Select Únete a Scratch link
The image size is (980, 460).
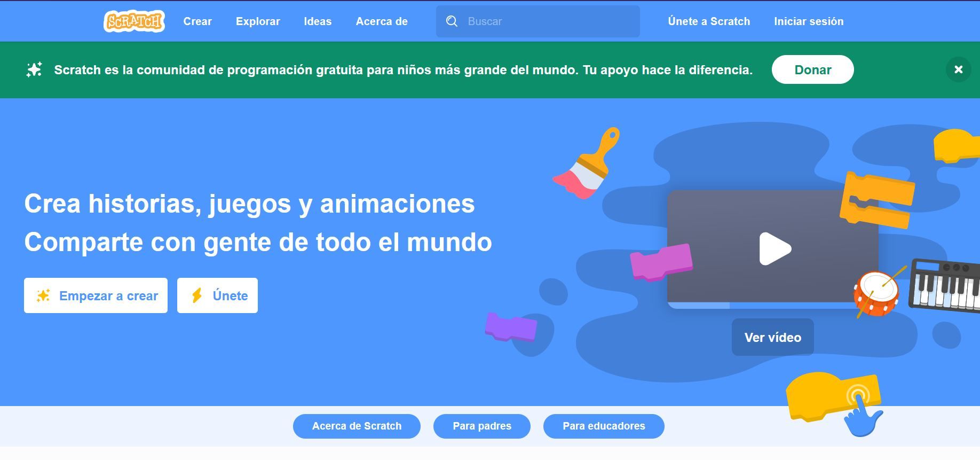click(x=709, y=21)
